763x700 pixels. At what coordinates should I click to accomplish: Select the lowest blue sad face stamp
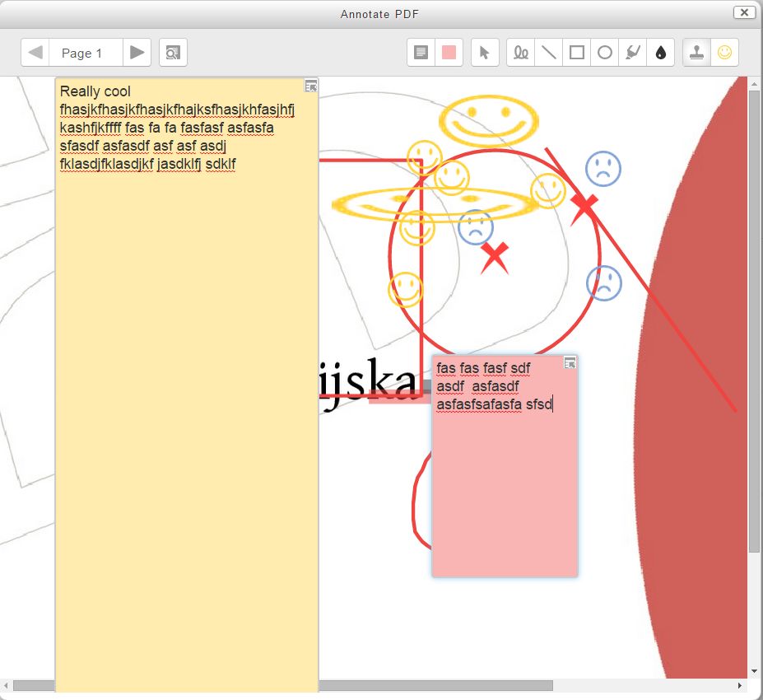click(x=604, y=282)
